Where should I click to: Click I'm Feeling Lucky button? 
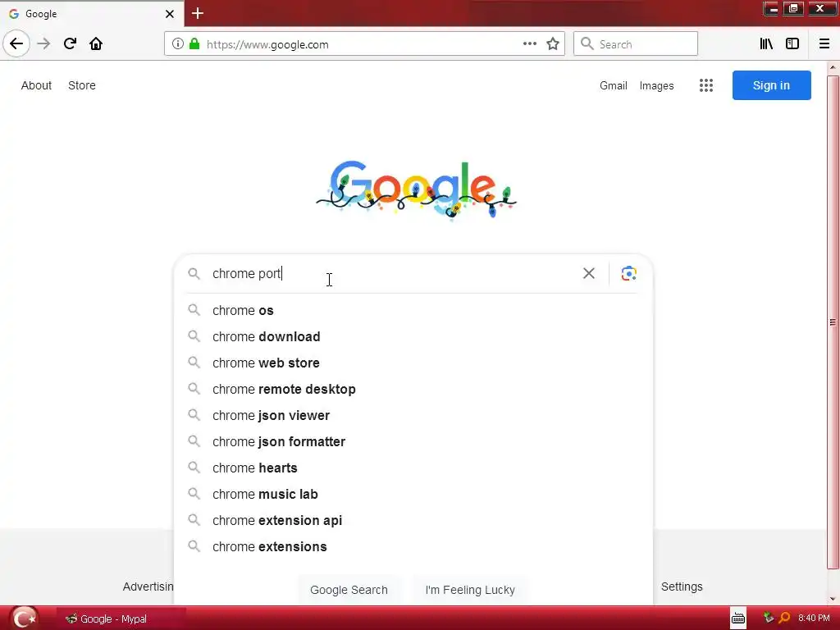[470, 589]
